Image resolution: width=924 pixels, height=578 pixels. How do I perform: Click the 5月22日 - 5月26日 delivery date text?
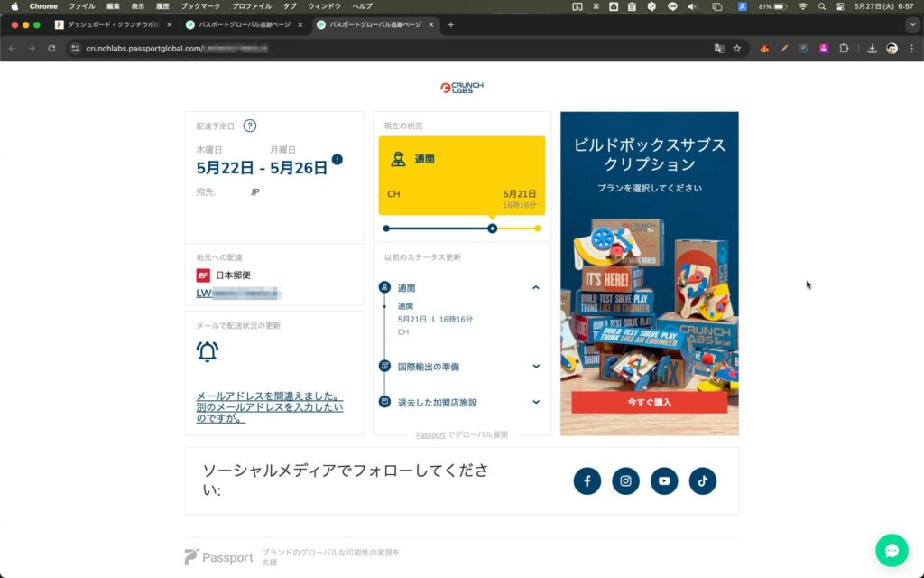[262, 168]
